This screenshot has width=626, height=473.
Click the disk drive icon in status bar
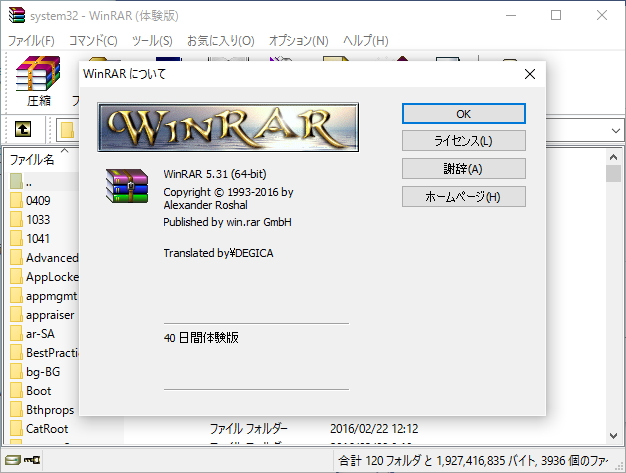12,460
